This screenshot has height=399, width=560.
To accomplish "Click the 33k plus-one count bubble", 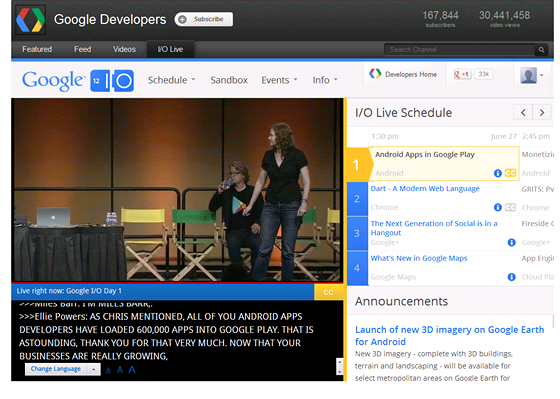I will click(484, 74).
